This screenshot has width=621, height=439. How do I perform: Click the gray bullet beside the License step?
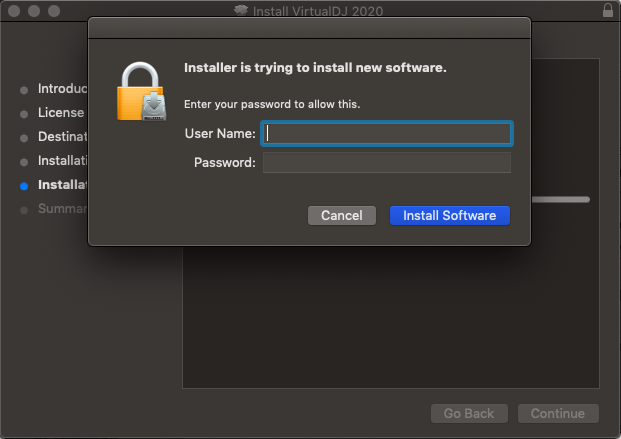(24, 113)
